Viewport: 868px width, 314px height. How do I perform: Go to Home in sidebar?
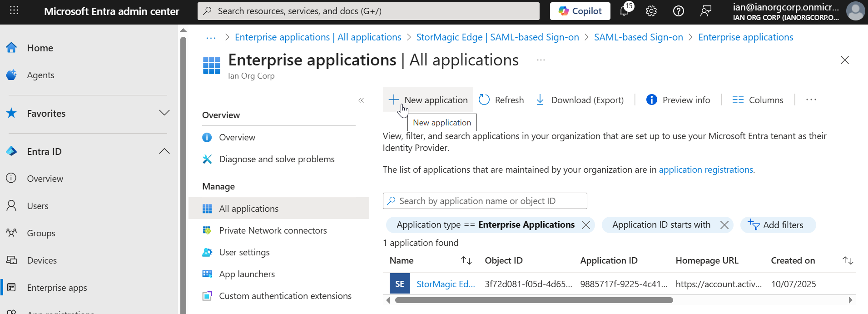(x=40, y=48)
